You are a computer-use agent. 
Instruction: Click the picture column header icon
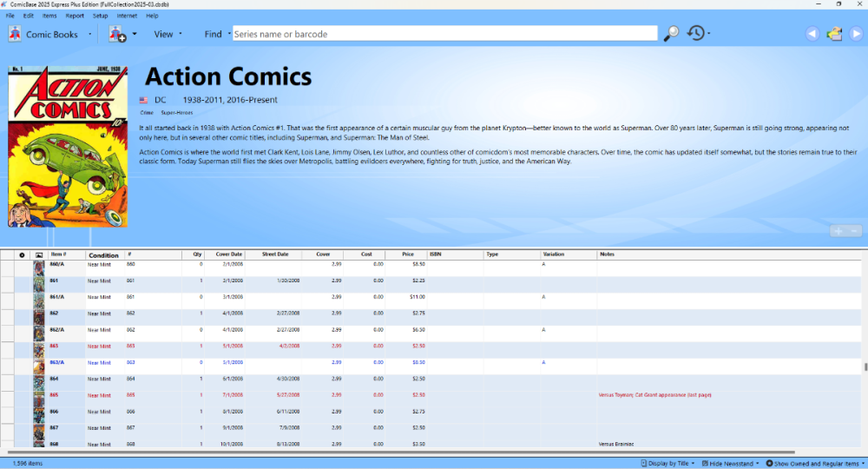click(x=38, y=255)
